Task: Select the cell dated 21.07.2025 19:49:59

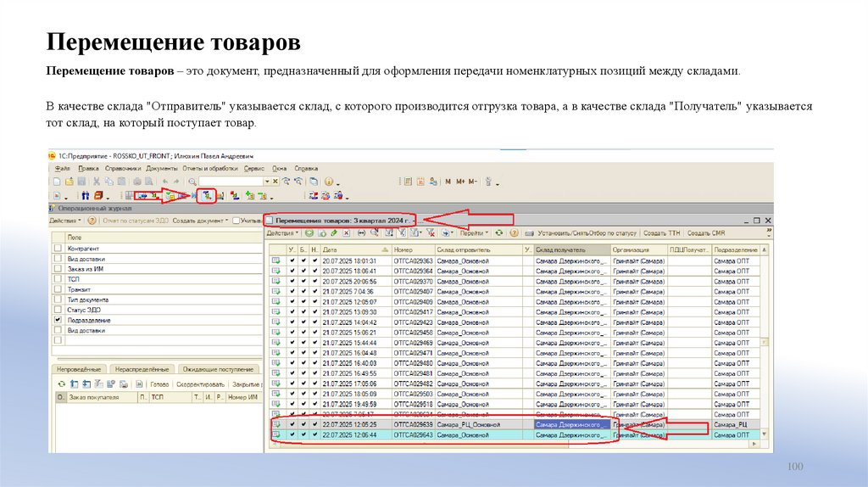Action: point(356,404)
